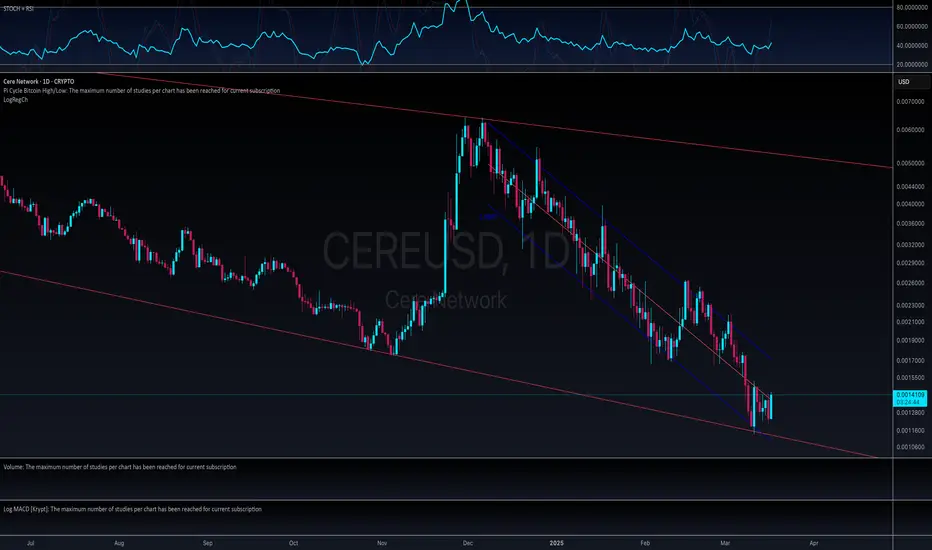Click the 0.0029000 price axis label
The height and width of the screenshot is (550, 932).
point(910,263)
